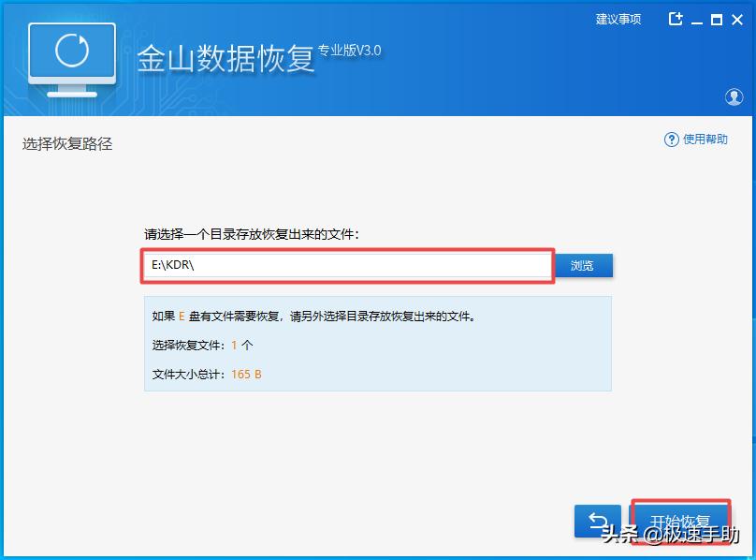Open the user account icon at top right

pyautogui.click(x=735, y=96)
